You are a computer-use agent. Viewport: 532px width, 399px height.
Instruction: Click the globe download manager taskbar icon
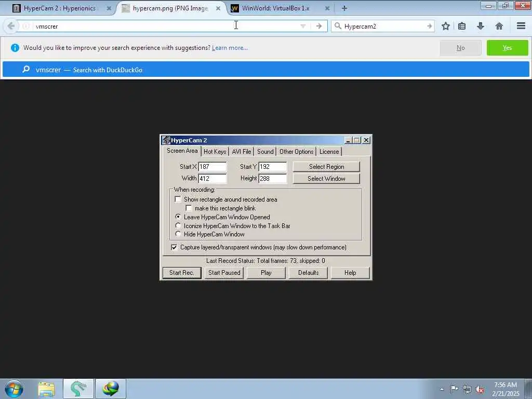(x=111, y=389)
